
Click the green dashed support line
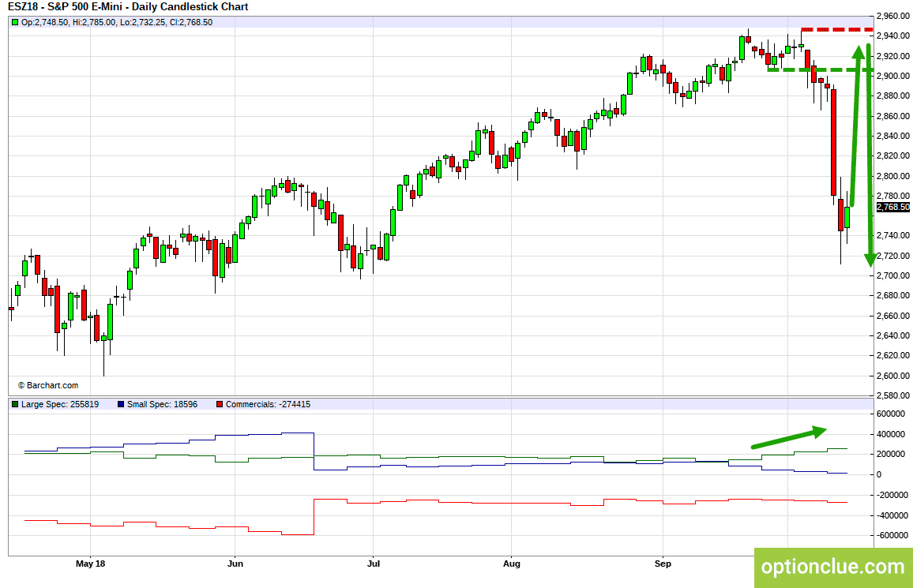point(820,70)
